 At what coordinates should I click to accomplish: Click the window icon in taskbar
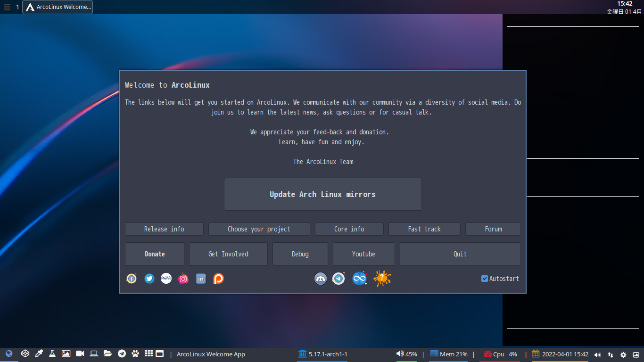click(160, 354)
